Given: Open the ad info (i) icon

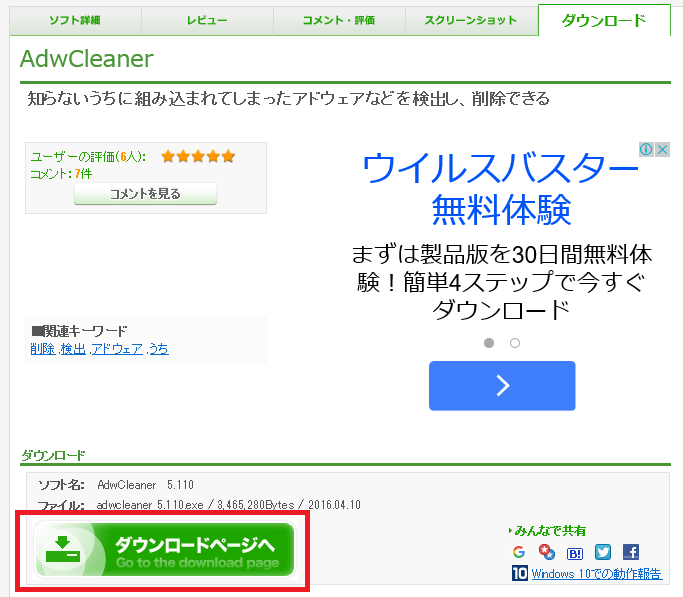Looking at the screenshot, I should click(646, 149).
